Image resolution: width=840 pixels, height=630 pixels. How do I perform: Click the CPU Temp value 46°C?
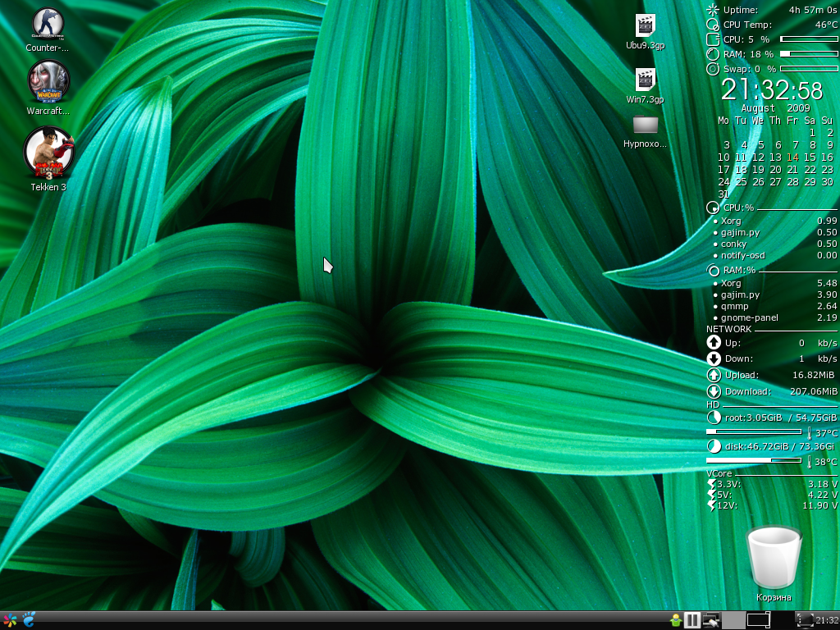(827, 25)
